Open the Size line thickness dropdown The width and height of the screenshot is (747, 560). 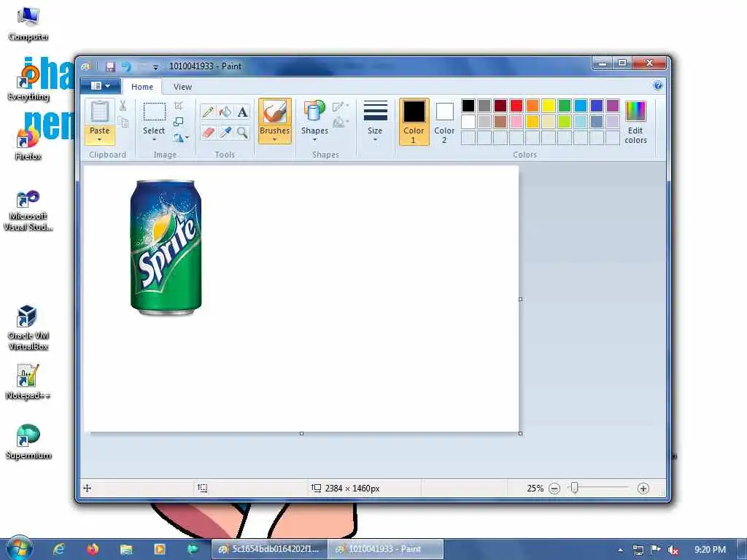375,120
